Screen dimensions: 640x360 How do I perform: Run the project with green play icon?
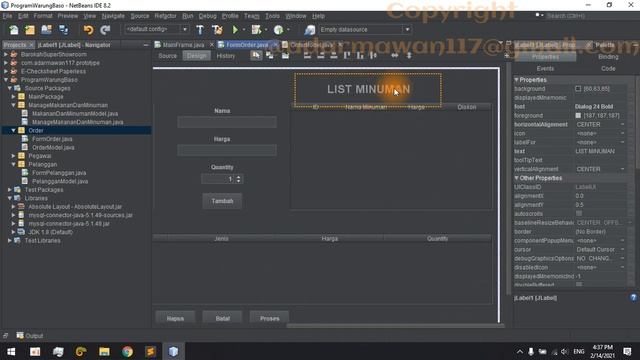(235, 30)
